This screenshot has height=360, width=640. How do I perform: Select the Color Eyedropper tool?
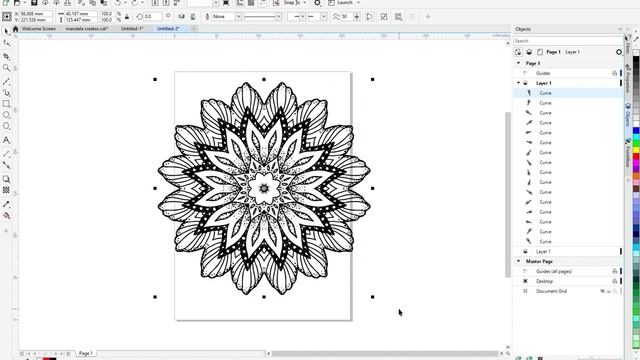click(x=6, y=204)
